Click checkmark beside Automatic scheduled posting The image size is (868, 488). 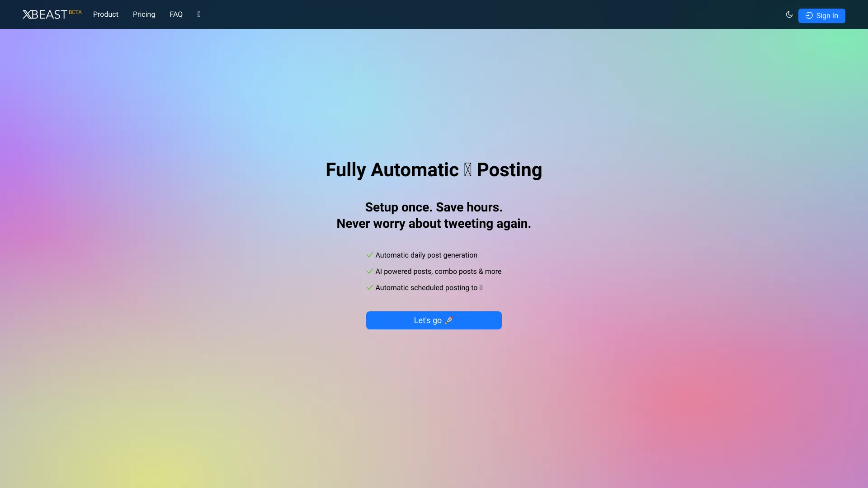pos(369,287)
